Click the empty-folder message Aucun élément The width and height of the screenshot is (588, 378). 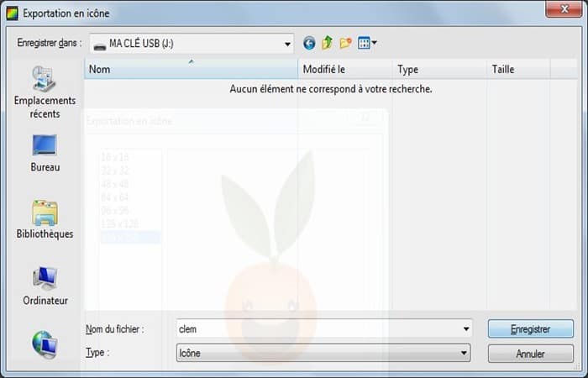pos(331,89)
